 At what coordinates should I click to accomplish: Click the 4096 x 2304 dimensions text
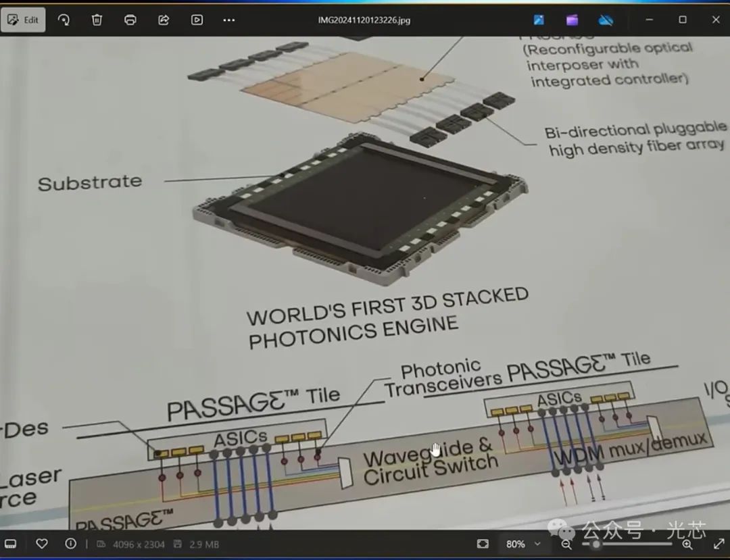pos(139,544)
